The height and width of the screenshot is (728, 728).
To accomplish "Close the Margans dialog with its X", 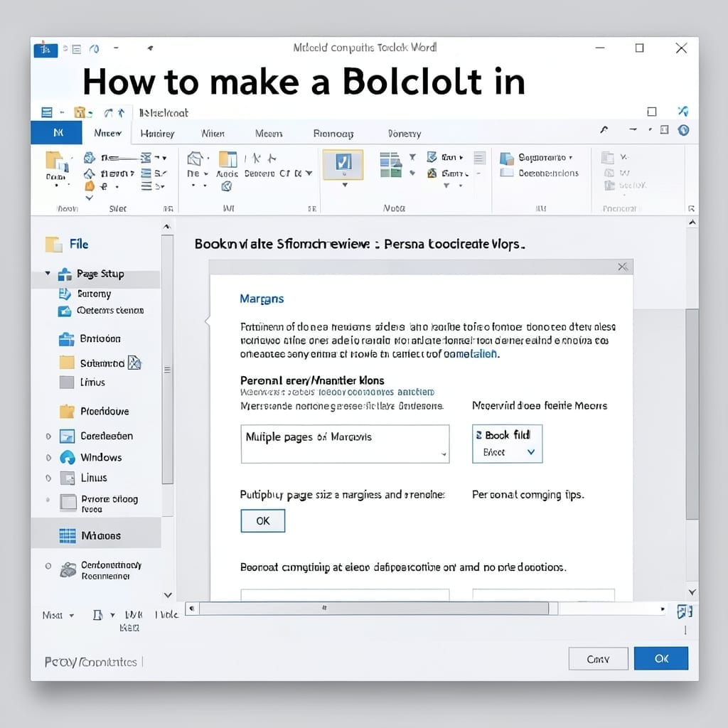I will [623, 267].
